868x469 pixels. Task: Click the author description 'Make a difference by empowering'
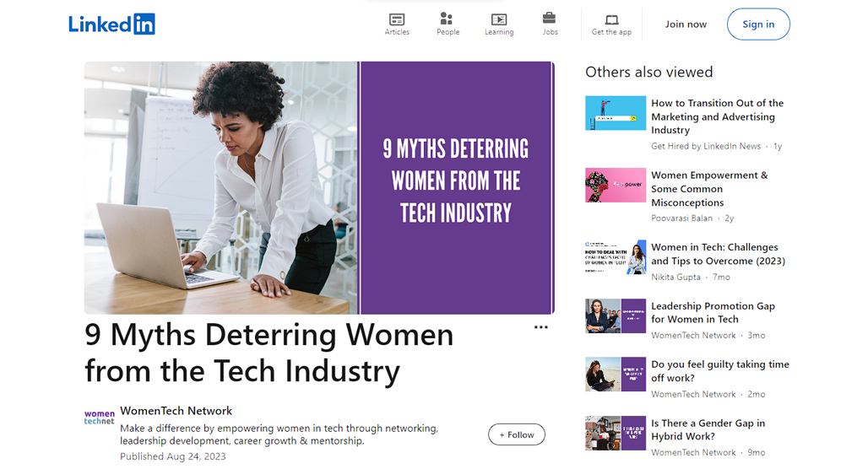click(279, 434)
